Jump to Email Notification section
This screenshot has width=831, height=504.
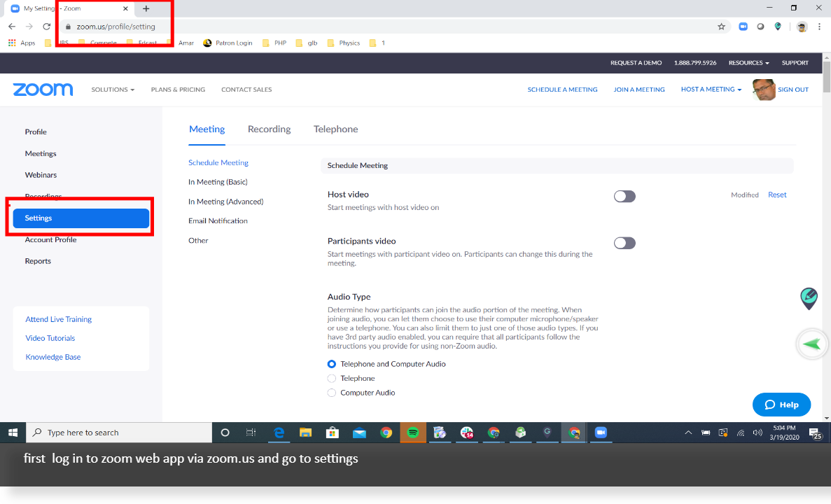pyautogui.click(x=218, y=221)
